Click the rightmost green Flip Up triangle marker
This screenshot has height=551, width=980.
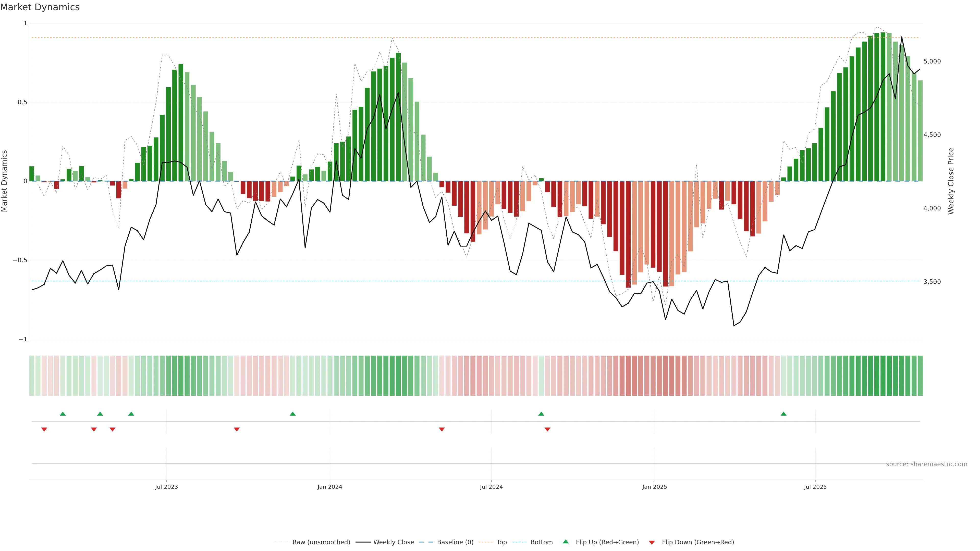pos(783,414)
